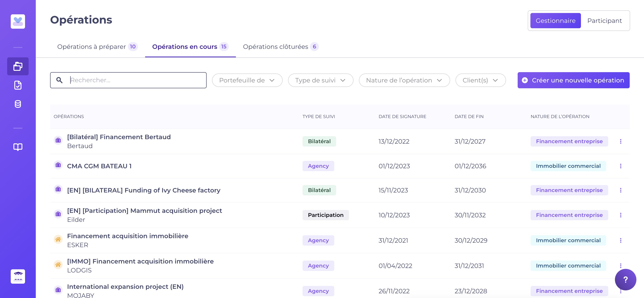This screenshot has width=644, height=298.
Task: Open the book documentation sidebar icon
Action: (18, 147)
